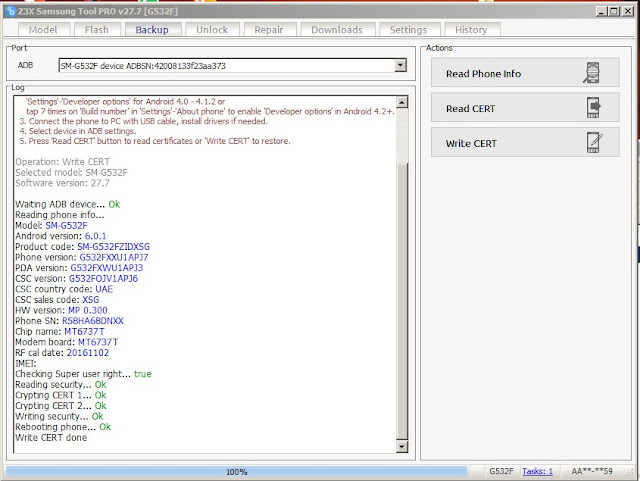The width and height of the screenshot is (640, 481).
Task: Click the 'Modem board: MT6737T' line
Action: [67, 342]
